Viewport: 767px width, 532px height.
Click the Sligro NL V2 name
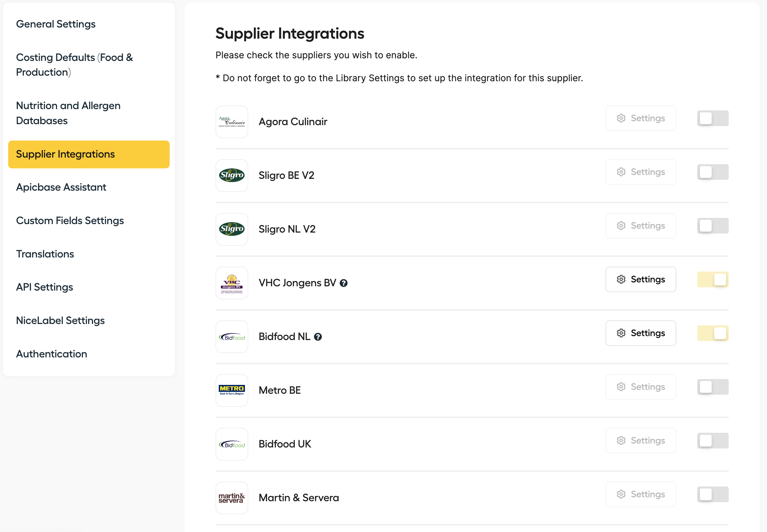(x=287, y=229)
